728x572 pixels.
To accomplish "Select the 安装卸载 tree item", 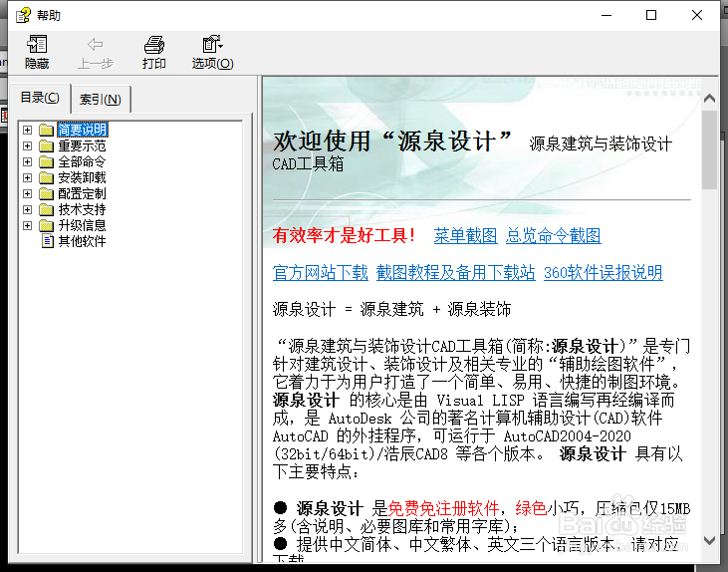I will coord(83,177).
